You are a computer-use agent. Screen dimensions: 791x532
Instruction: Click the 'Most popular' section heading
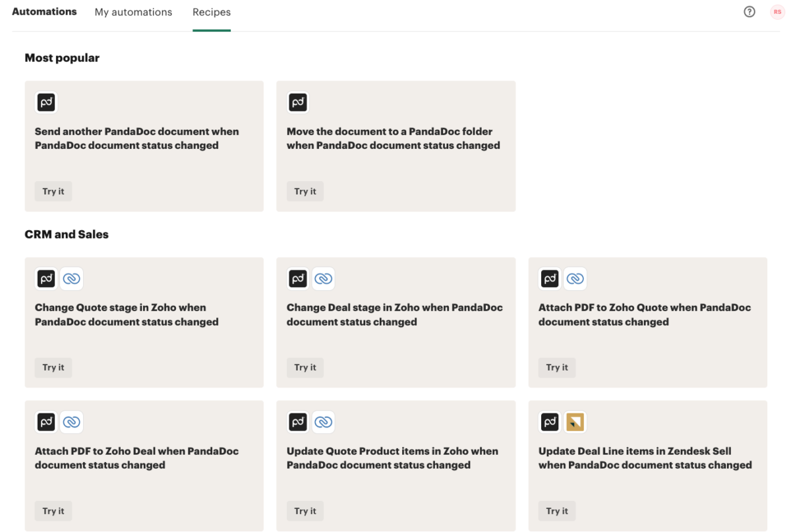click(x=62, y=58)
